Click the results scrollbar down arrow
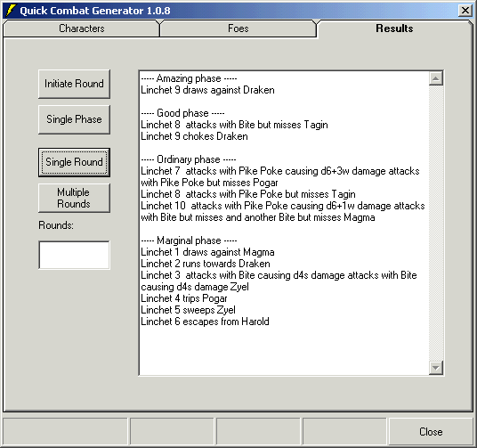 point(436,368)
